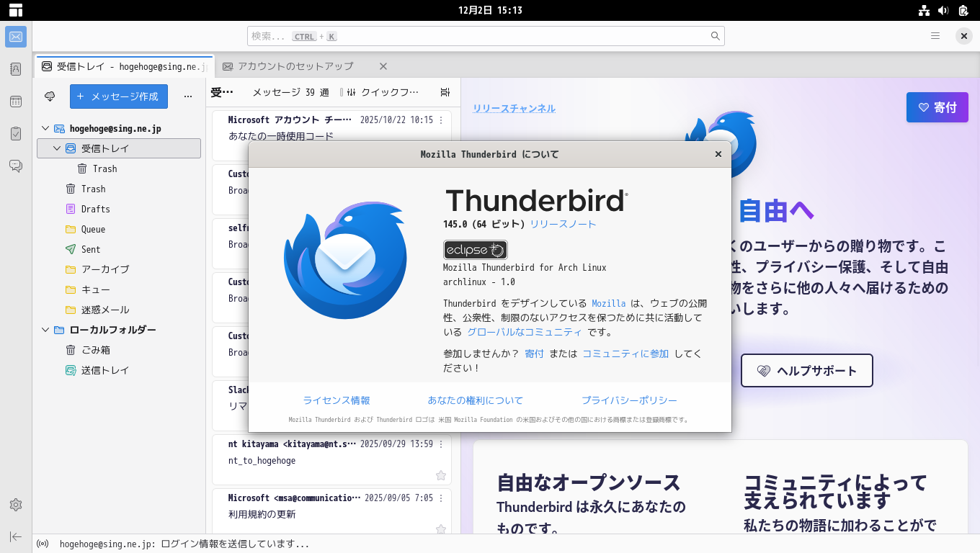This screenshot has height=553, width=980.
Task: Open the リリースノート link in the About dialog
Action: (x=563, y=224)
